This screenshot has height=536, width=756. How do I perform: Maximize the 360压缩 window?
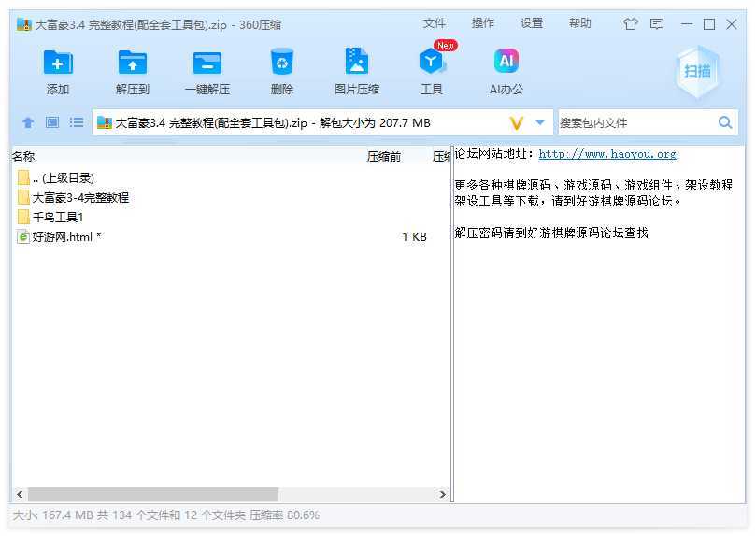tap(709, 24)
